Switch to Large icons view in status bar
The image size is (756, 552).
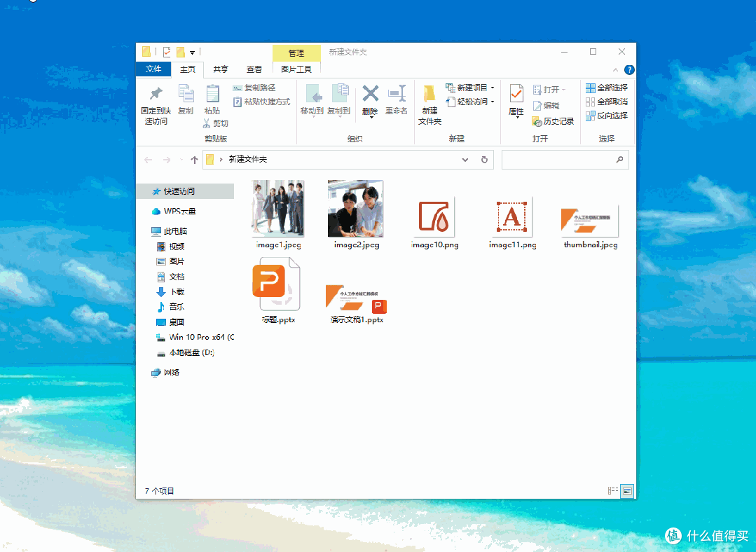627,491
